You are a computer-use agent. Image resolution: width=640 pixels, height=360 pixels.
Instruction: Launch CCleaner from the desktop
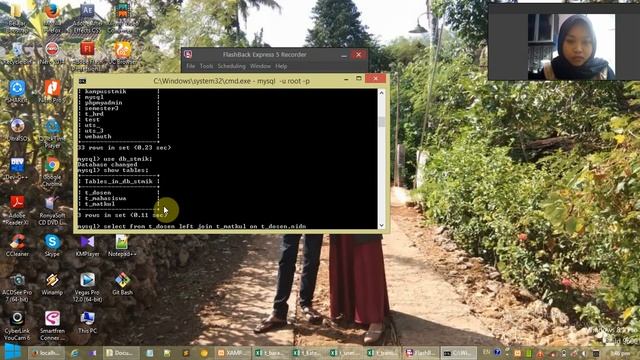point(17,245)
